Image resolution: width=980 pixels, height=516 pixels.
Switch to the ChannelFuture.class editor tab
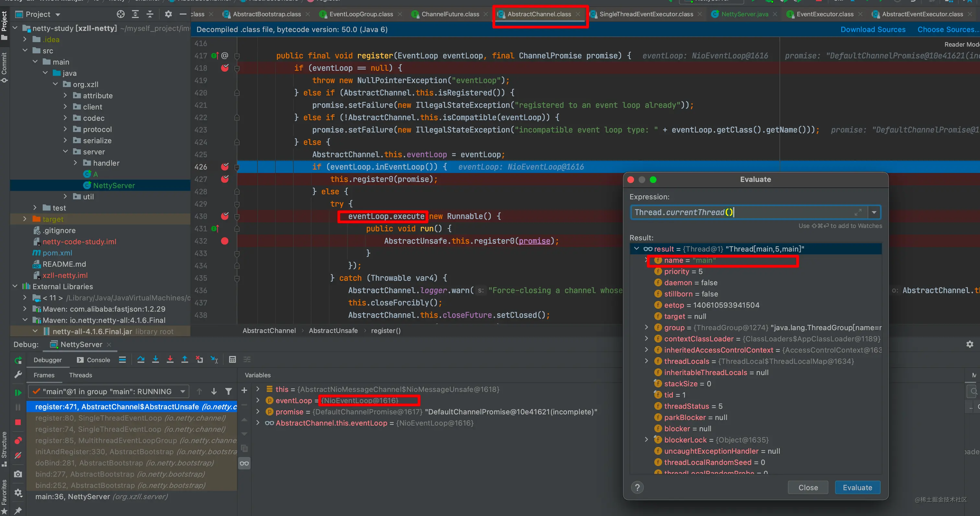coord(450,15)
